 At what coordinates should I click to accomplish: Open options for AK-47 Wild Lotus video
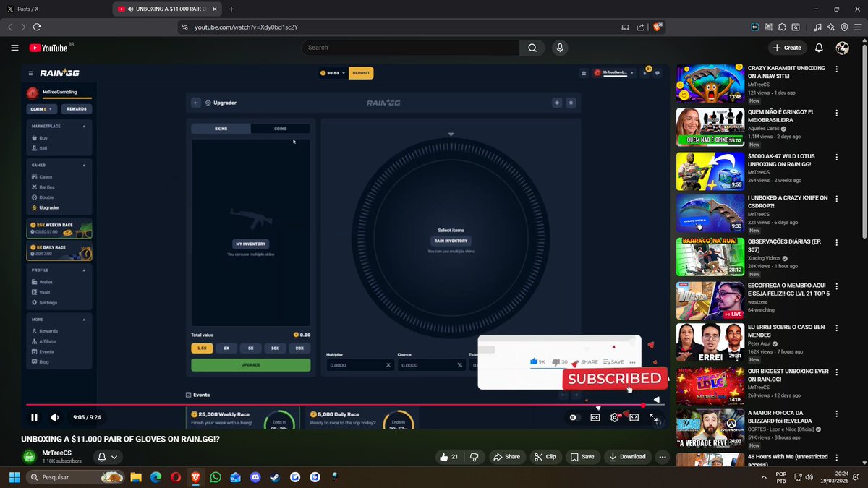837,156
